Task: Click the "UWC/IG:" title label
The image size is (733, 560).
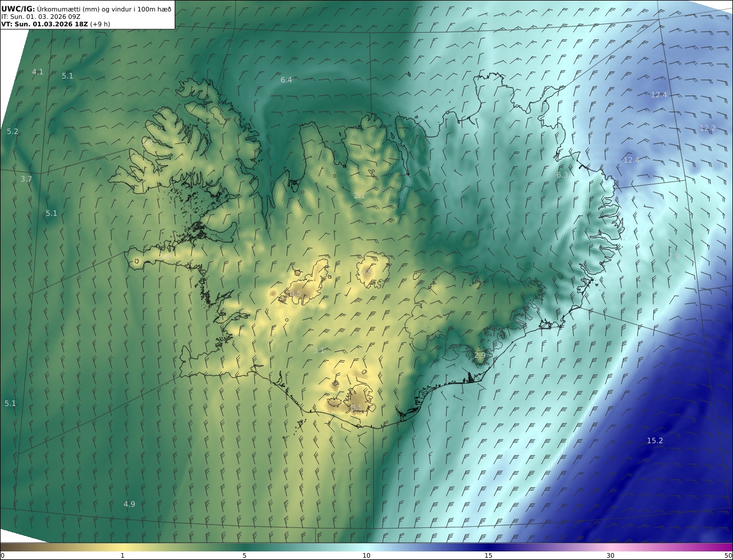Action: [18, 9]
